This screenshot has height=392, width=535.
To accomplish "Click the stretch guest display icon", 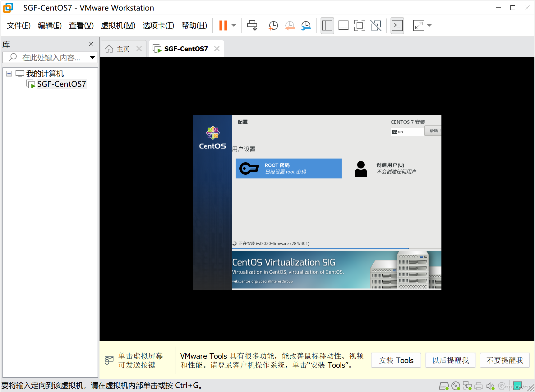I will [418, 25].
